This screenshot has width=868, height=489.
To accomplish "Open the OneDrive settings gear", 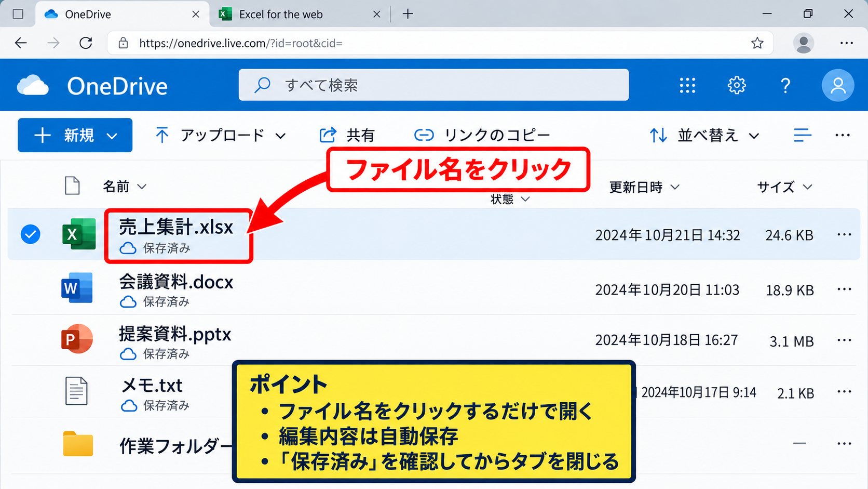I will [737, 85].
